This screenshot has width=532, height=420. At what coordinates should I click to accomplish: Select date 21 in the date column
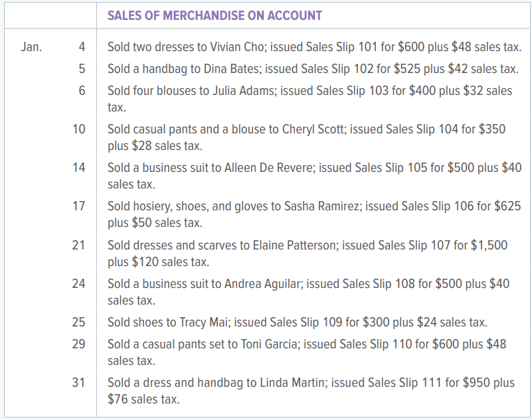[x=79, y=245]
